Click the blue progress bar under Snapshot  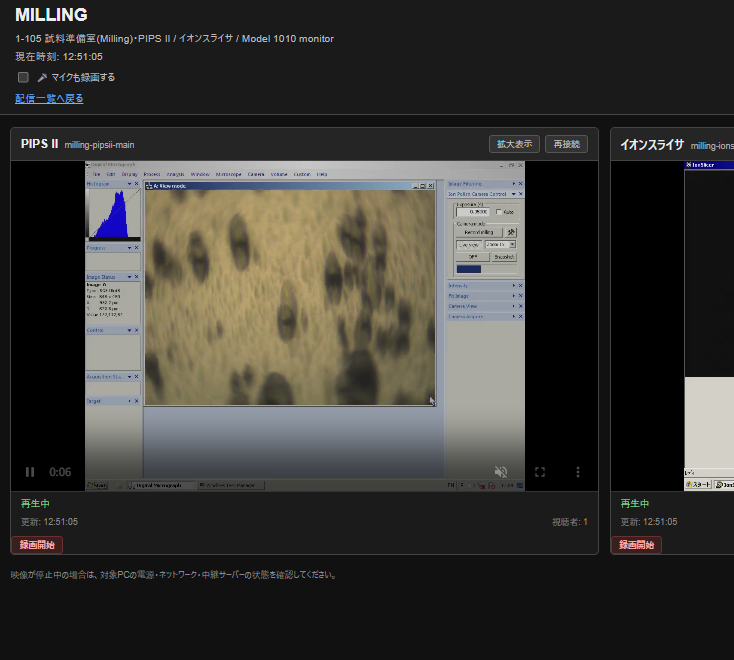[469, 269]
